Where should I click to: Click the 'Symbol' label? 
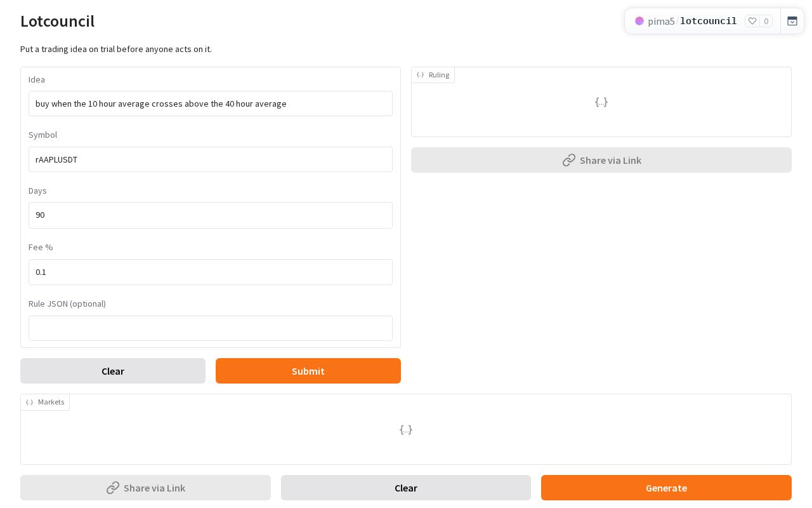point(43,135)
